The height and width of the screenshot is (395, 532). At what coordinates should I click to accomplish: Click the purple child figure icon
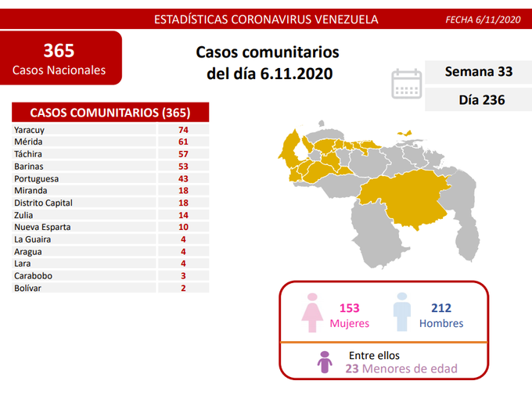tap(325, 362)
